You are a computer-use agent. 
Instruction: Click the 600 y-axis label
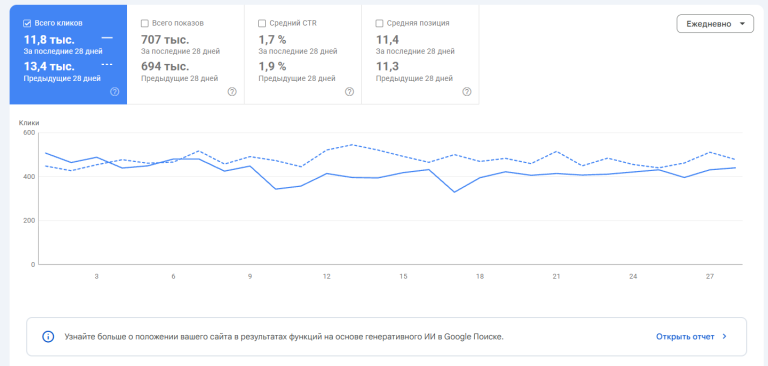pyautogui.click(x=30, y=133)
